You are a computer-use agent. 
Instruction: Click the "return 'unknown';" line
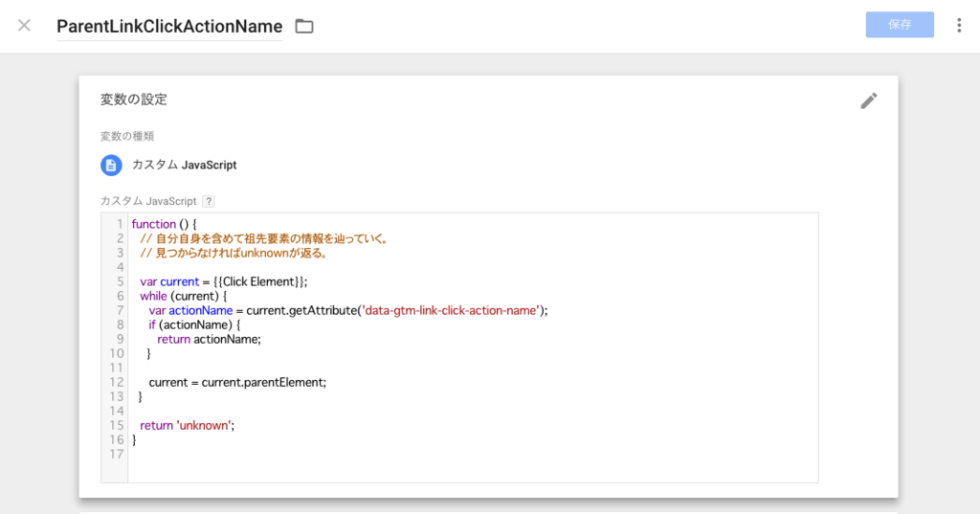click(x=188, y=425)
